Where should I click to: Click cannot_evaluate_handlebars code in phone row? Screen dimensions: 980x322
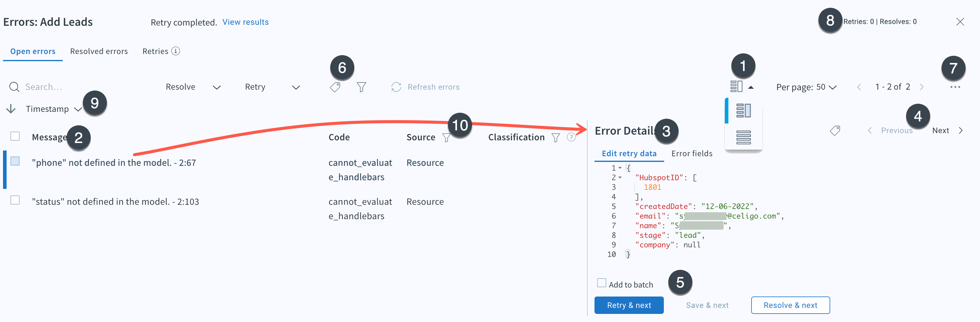(x=360, y=170)
